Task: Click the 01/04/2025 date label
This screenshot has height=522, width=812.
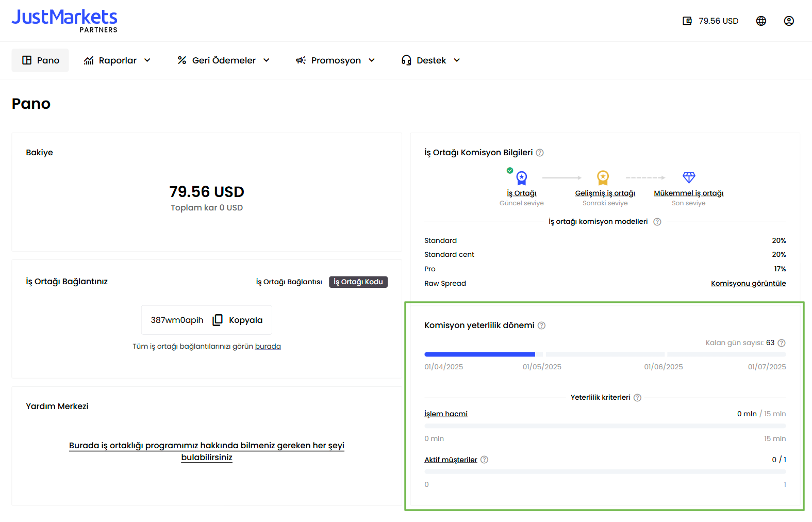Action: [444, 367]
